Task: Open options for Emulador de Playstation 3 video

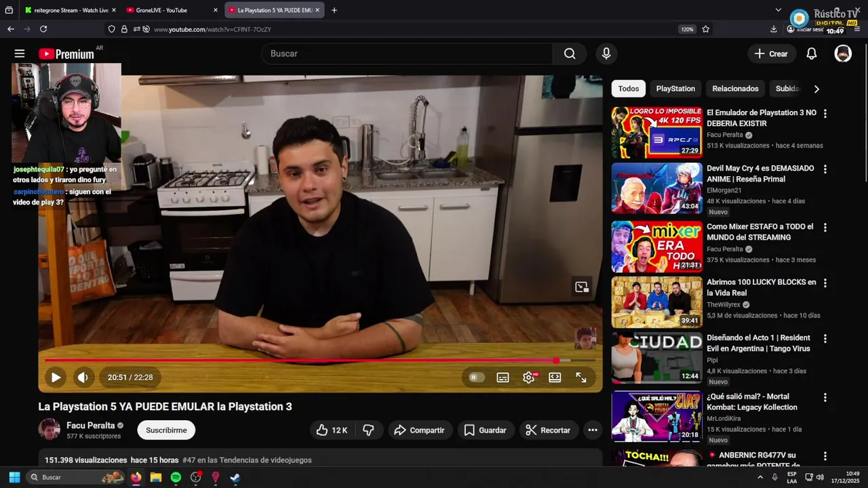Action: [825, 114]
